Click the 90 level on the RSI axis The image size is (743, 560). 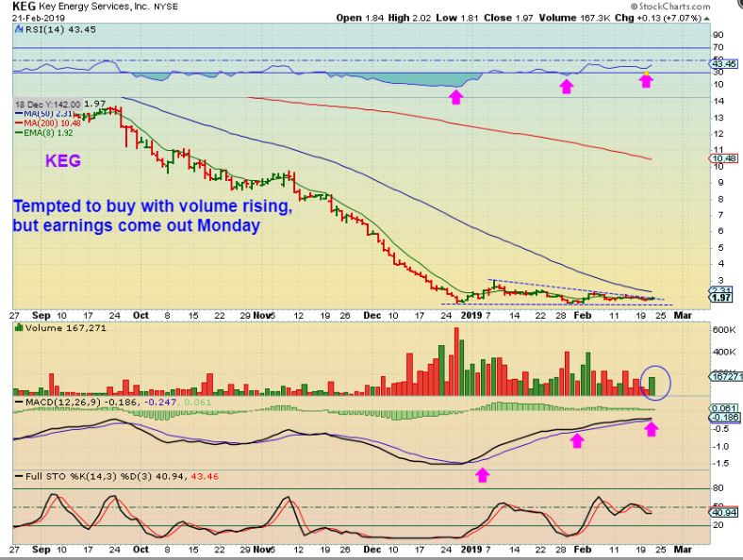click(718, 35)
